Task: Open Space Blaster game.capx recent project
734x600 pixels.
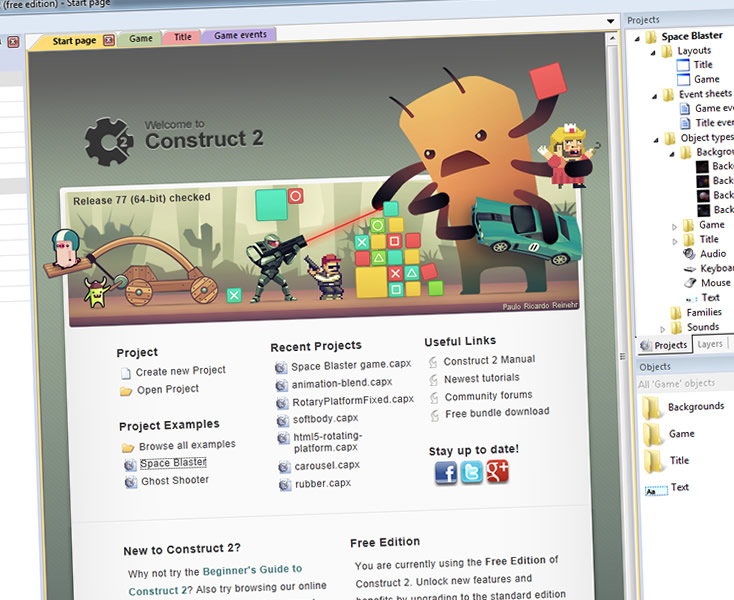Action: tap(351, 365)
